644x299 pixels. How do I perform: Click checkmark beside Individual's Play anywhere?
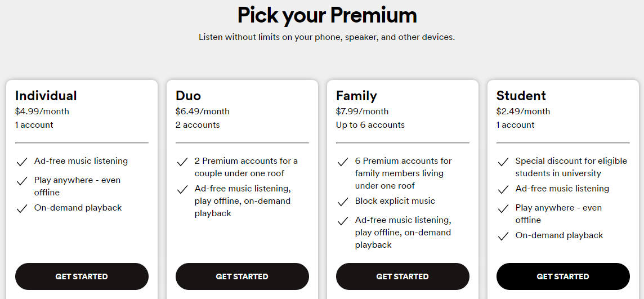22,181
